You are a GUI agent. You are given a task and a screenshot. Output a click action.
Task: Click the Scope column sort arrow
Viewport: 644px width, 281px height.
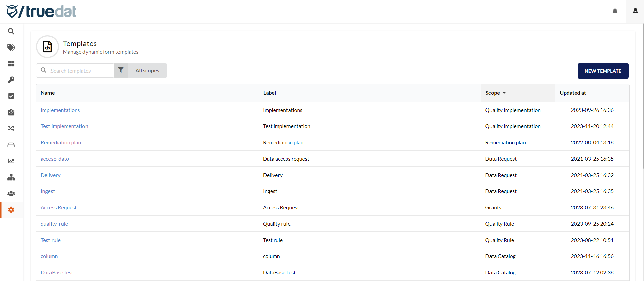[x=504, y=93]
